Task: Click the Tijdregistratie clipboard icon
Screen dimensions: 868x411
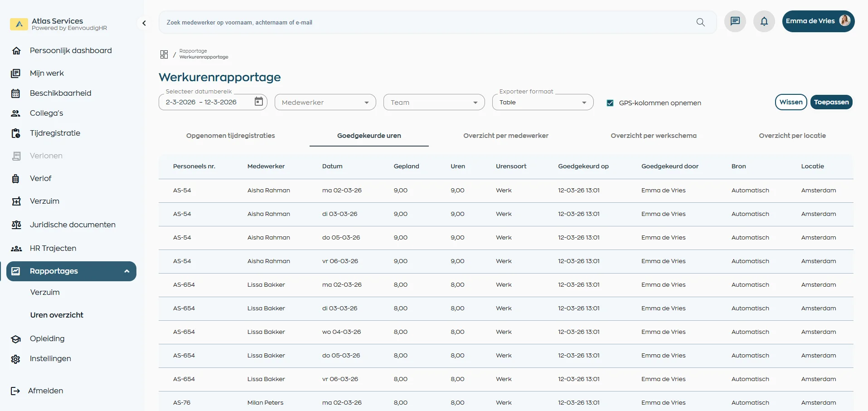Action: coord(16,133)
